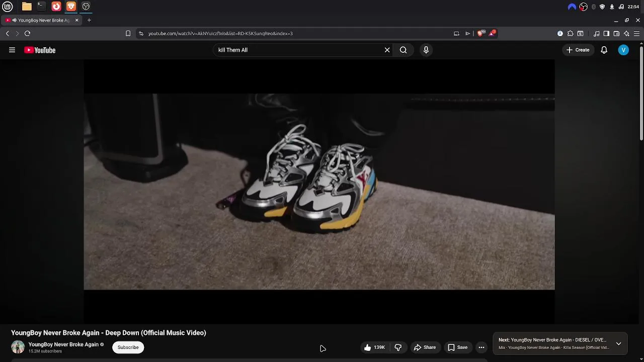Open Brave Wallet
The height and width of the screenshot is (362, 644).
[616, 34]
